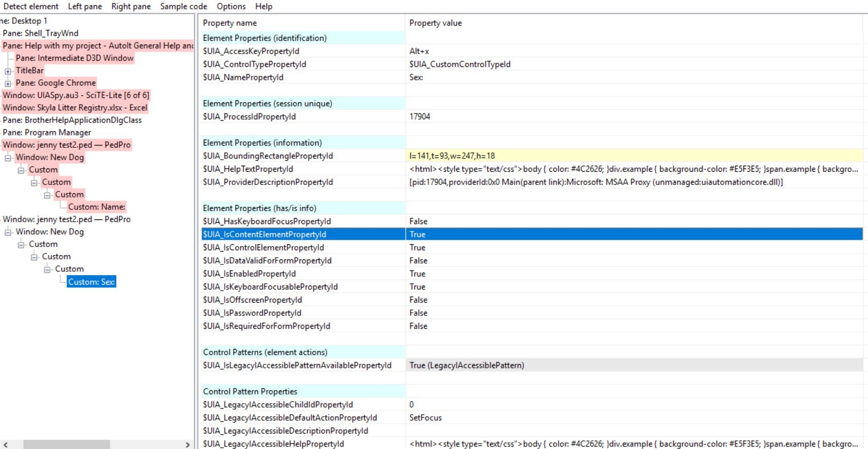Open the Sample code menu
This screenshot has height=449, width=868.
point(184,6)
